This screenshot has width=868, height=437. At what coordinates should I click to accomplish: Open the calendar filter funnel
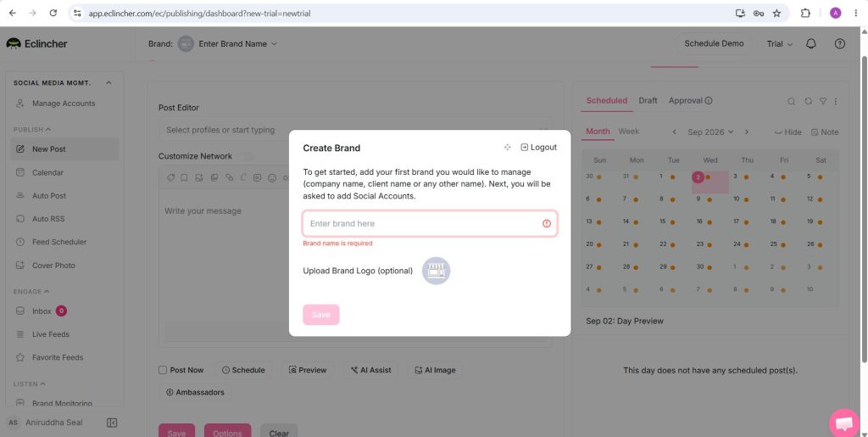(x=823, y=101)
